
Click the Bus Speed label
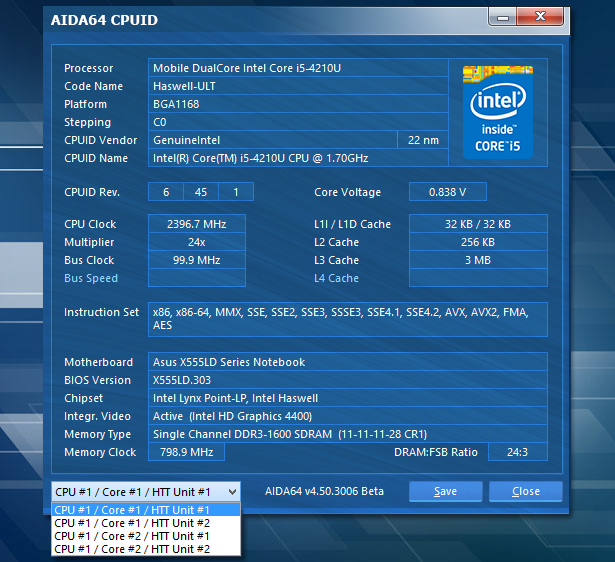tap(91, 278)
